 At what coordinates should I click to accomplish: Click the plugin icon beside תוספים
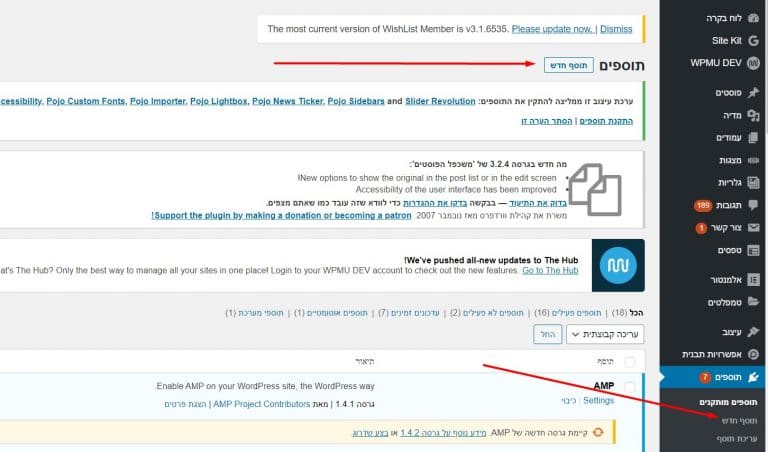pos(753,377)
